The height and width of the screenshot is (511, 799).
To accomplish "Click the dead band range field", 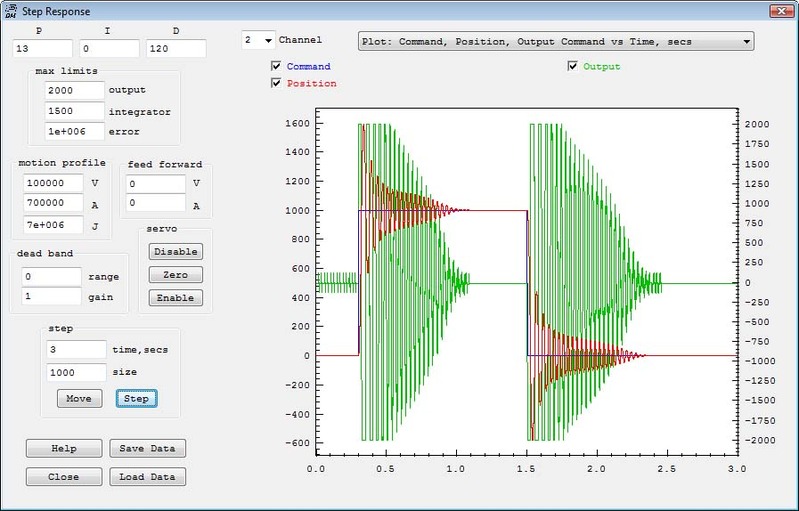I will (51, 277).
